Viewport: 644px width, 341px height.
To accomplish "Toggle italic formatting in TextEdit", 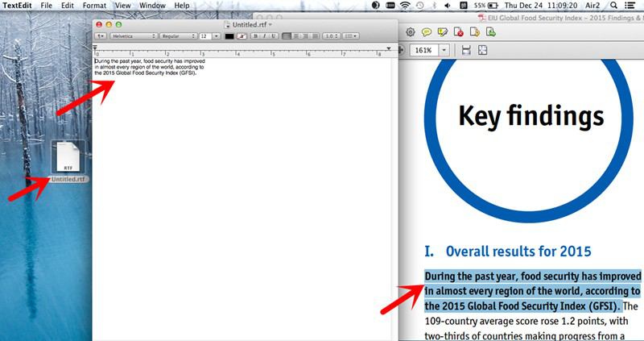I will coord(265,36).
